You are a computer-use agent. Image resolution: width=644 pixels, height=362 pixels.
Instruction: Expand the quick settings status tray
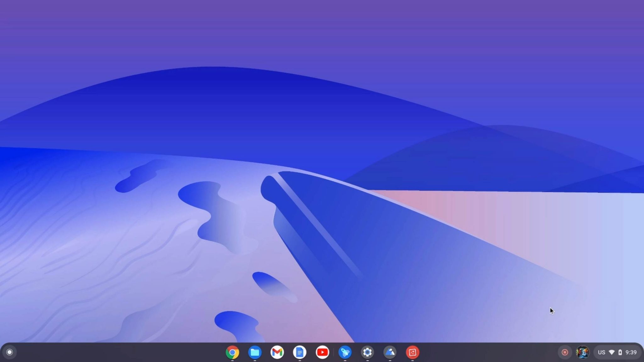(x=616, y=352)
